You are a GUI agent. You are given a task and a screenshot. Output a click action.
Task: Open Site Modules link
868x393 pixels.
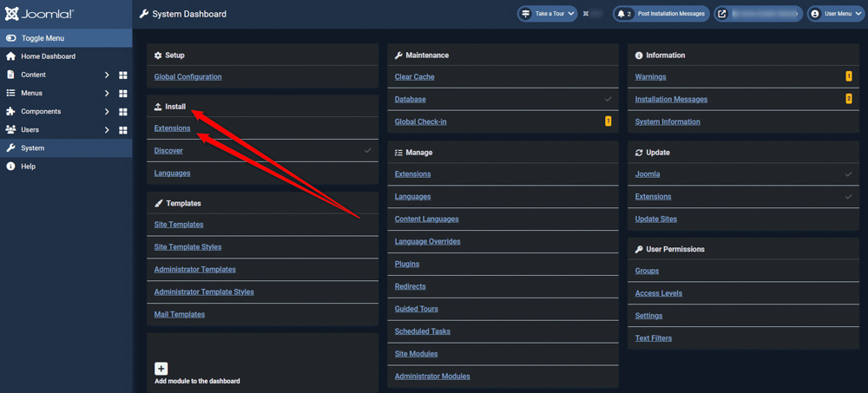tap(417, 354)
